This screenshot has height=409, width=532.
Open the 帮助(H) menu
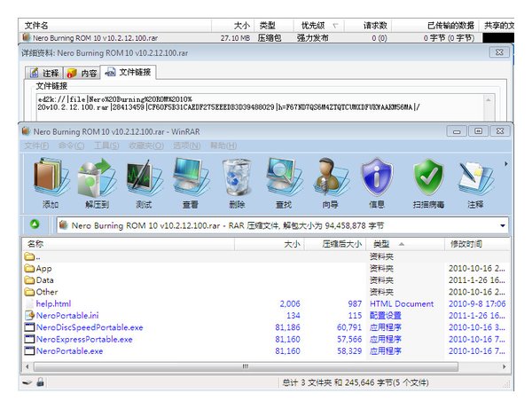click(223, 146)
